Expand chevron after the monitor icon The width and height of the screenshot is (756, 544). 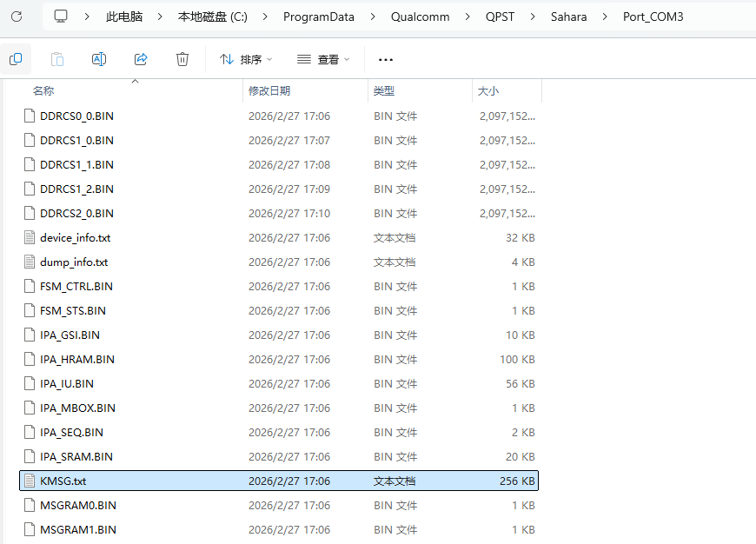coord(87,17)
